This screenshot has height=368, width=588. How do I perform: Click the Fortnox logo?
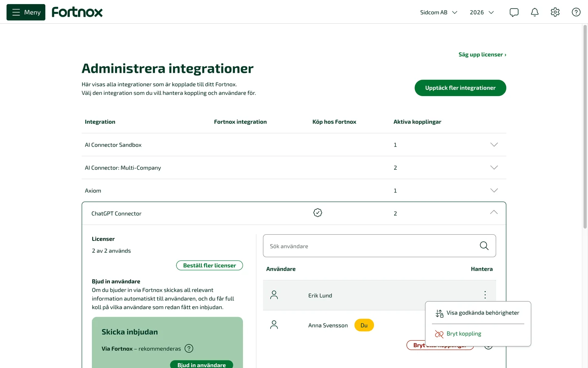[x=77, y=12]
